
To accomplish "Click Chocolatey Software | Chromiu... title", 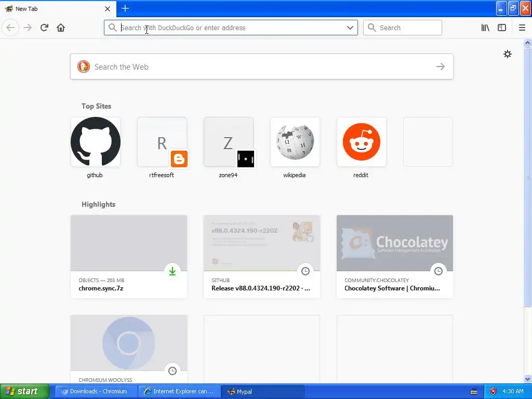I will click(392, 288).
